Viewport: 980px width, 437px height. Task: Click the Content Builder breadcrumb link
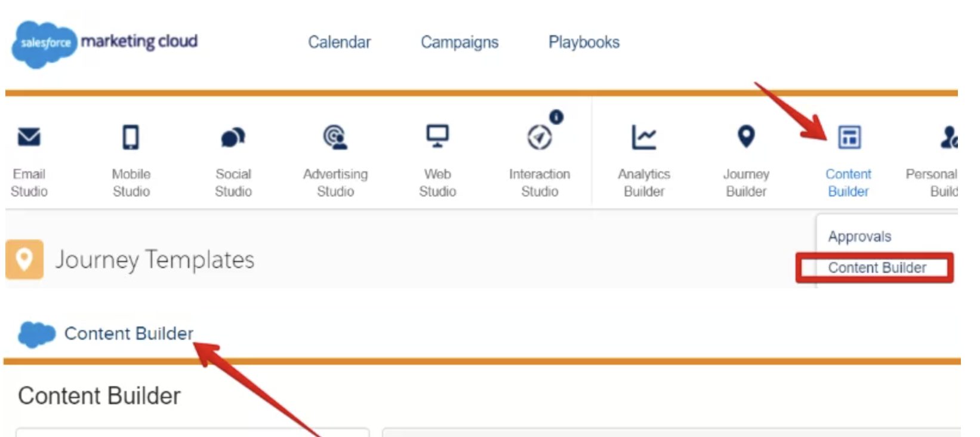pyautogui.click(x=129, y=333)
